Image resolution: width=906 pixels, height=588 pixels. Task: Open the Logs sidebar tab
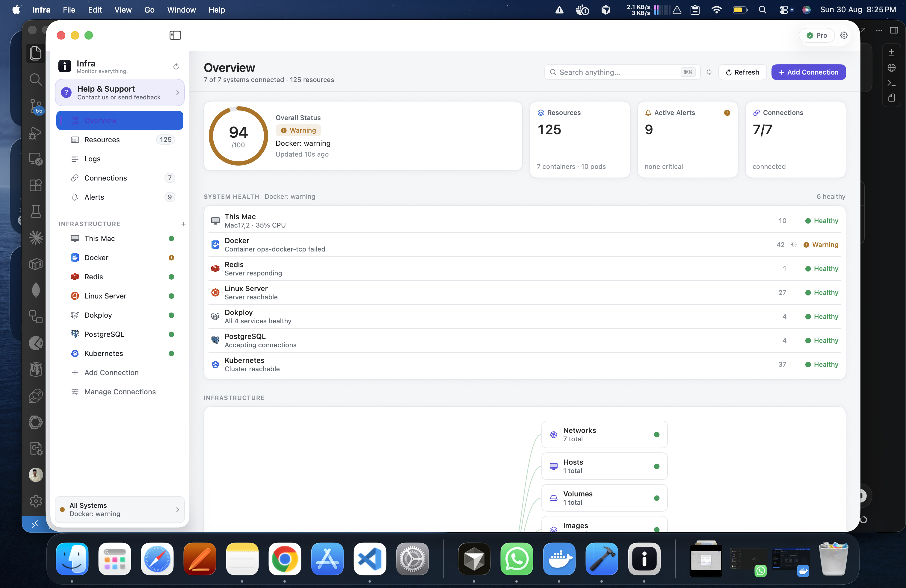tap(120, 159)
